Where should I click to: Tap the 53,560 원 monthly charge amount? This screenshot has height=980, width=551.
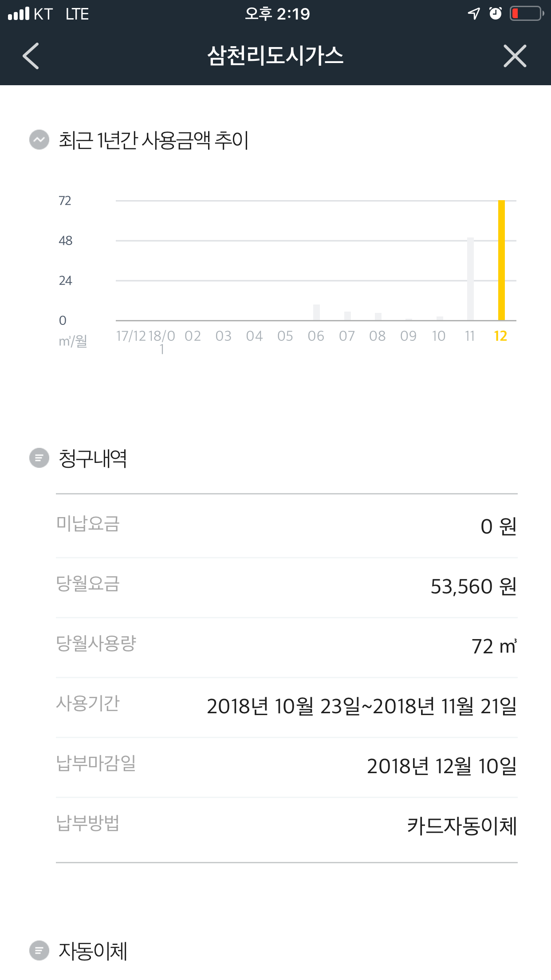click(473, 587)
